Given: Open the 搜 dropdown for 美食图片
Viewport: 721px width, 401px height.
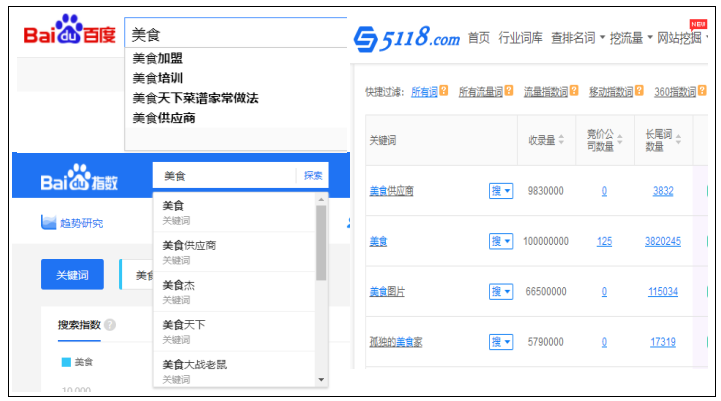Looking at the screenshot, I should tap(501, 291).
